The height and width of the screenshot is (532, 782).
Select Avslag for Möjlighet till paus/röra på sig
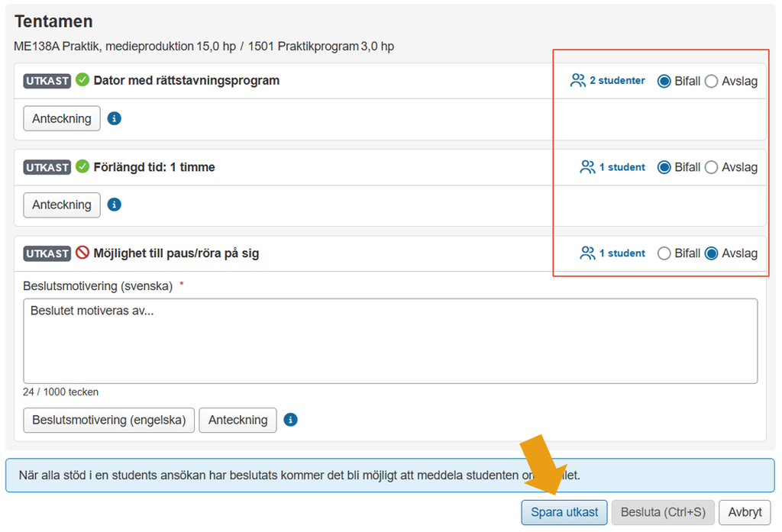(711, 253)
